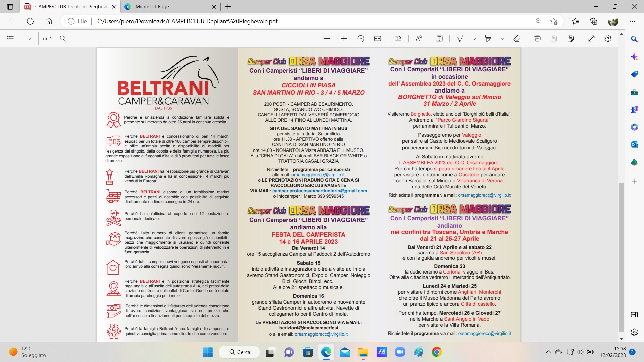Open a new browser tab
This screenshot has width=644, height=362.
pyautogui.click(x=228, y=7)
